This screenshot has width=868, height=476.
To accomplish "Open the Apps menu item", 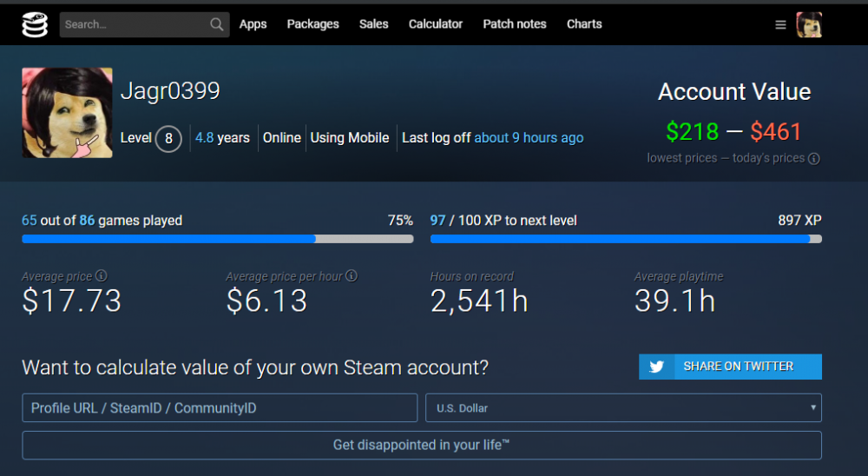I will click(x=253, y=24).
